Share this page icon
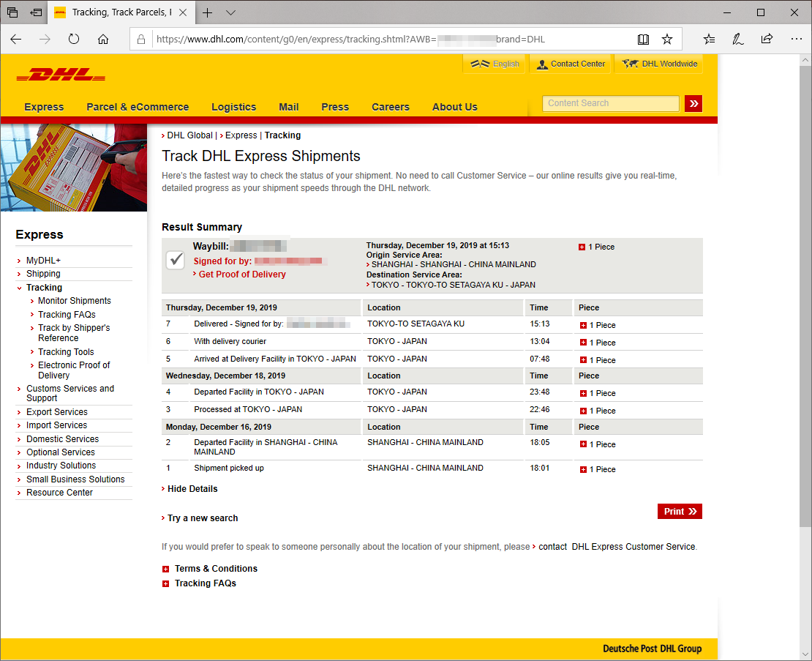Screen dimensions: 812x661 767,39
